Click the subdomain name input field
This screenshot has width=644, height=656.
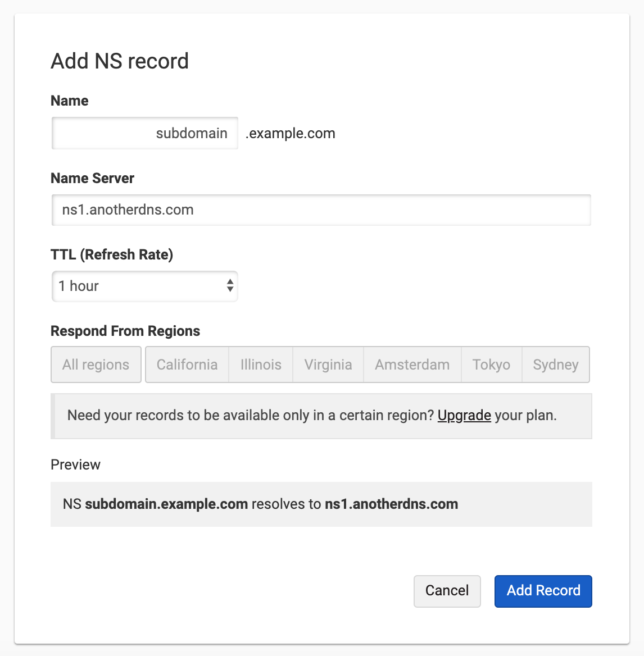pyautogui.click(x=144, y=133)
